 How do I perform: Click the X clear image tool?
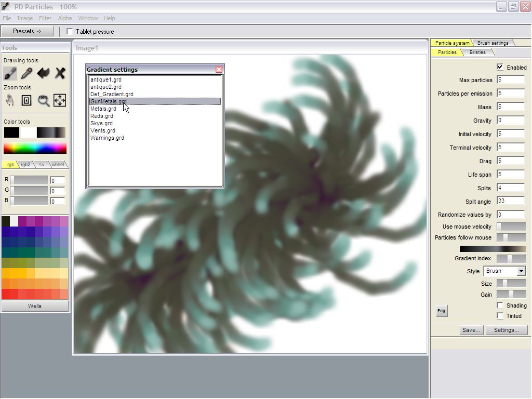60,73
